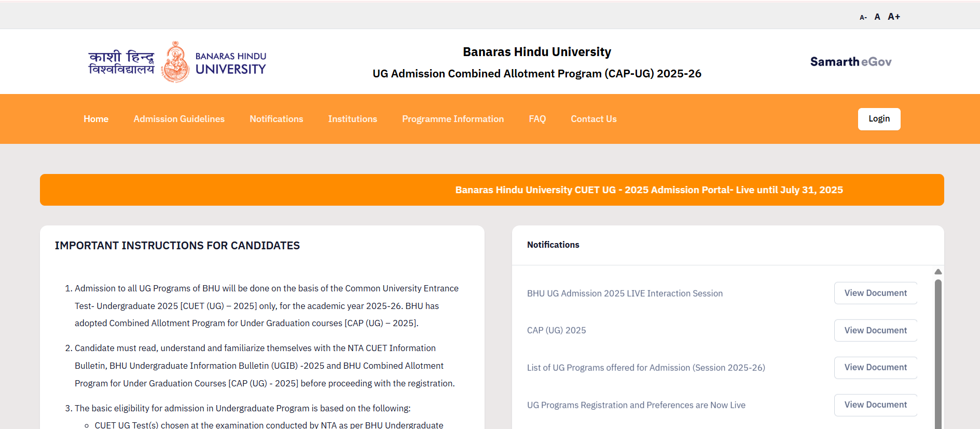Screen dimensions: 980x429
Task: Click 'UG Programs Registration and Preferences are Now Live' text
Action: (x=636, y=405)
